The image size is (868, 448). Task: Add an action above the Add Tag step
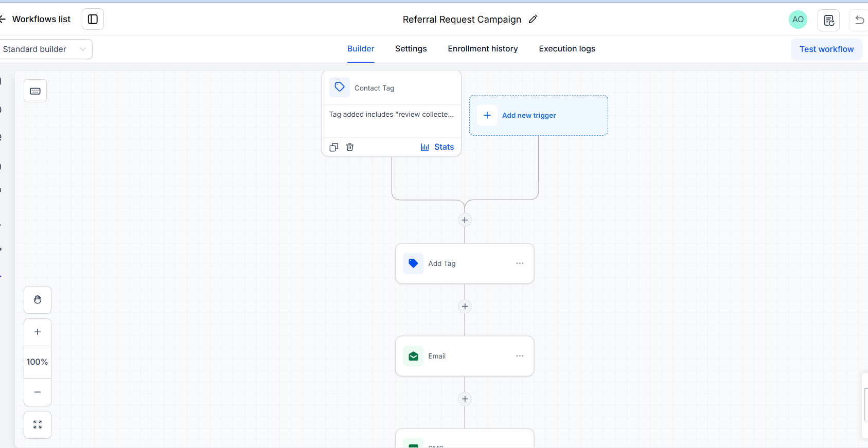pos(465,220)
